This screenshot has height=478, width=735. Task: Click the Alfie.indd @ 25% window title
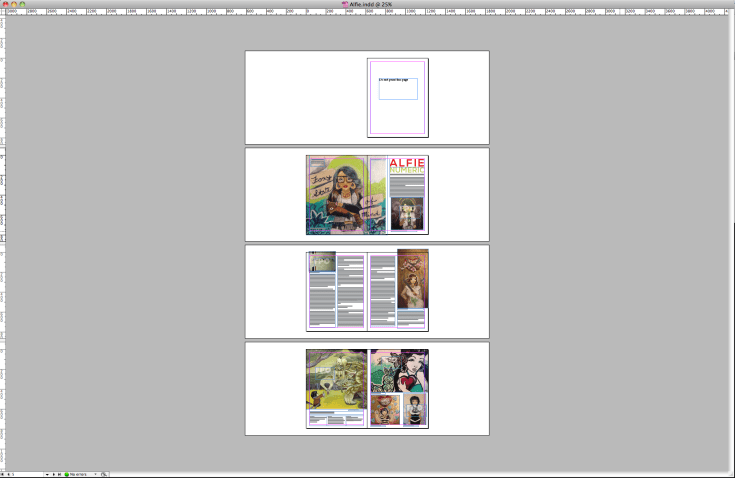tap(370, 4)
